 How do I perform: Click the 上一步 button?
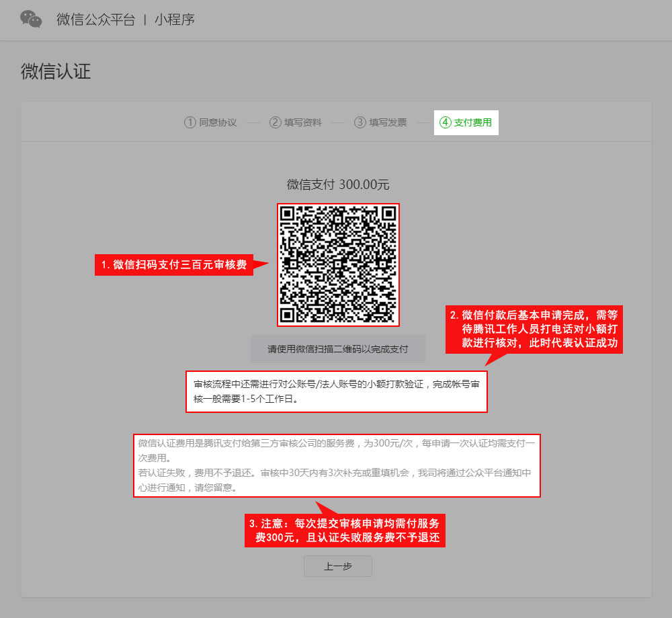pos(337,566)
